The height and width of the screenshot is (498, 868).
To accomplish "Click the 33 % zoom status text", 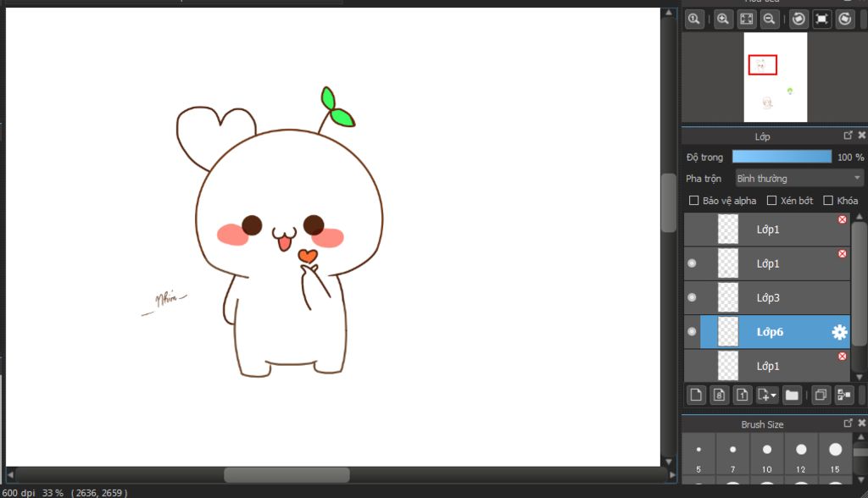I will point(53,492).
